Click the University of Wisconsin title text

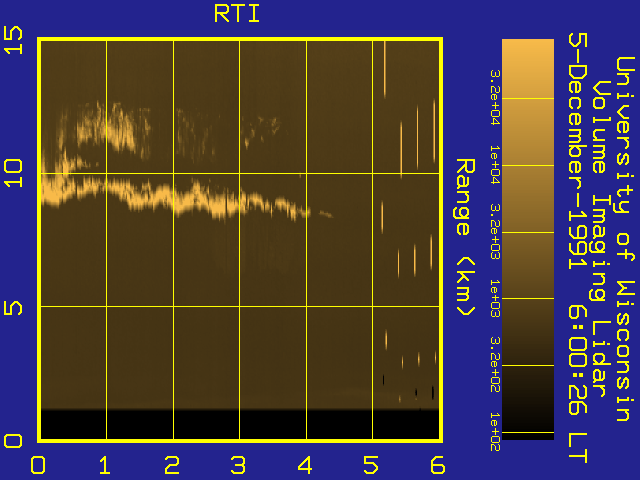[x=624, y=239]
